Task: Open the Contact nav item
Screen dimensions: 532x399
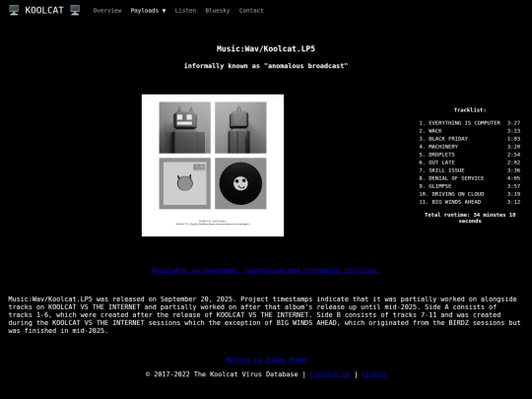Action: pos(251,11)
